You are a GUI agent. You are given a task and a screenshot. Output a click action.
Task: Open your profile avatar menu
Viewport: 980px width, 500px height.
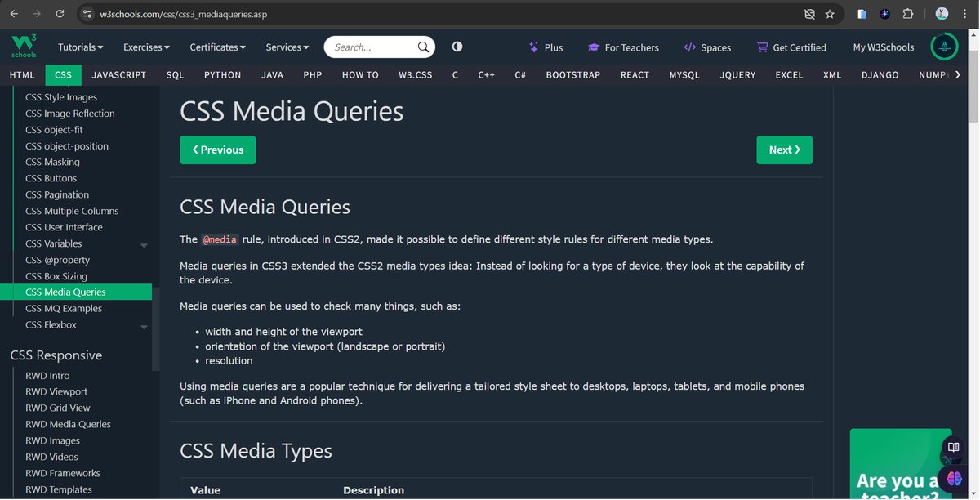coord(944,47)
